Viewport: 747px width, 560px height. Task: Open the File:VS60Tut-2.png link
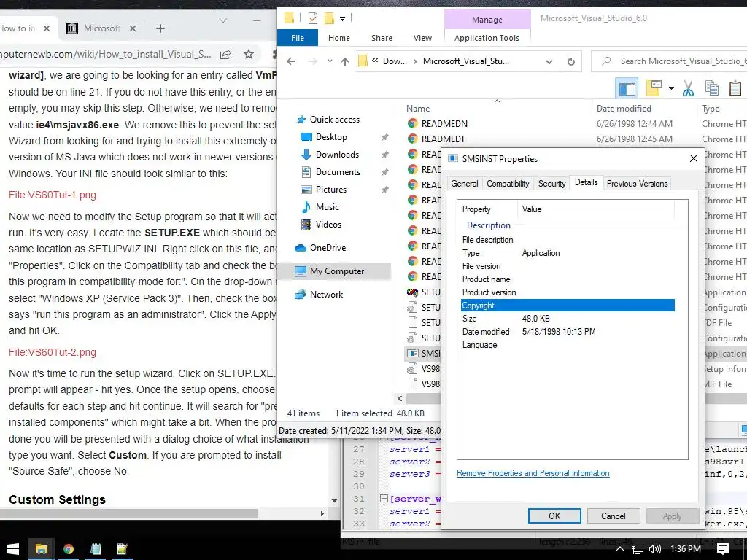pyautogui.click(x=53, y=352)
